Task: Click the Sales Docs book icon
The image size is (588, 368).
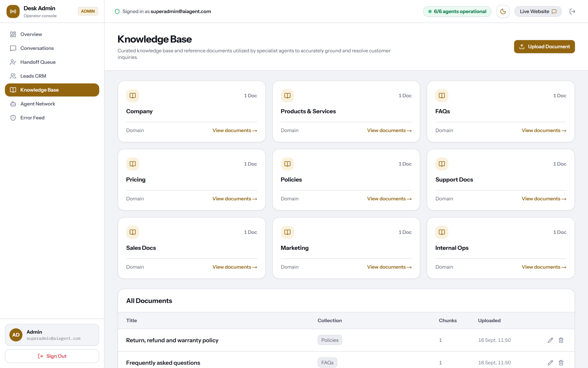Action: pyautogui.click(x=133, y=232)
